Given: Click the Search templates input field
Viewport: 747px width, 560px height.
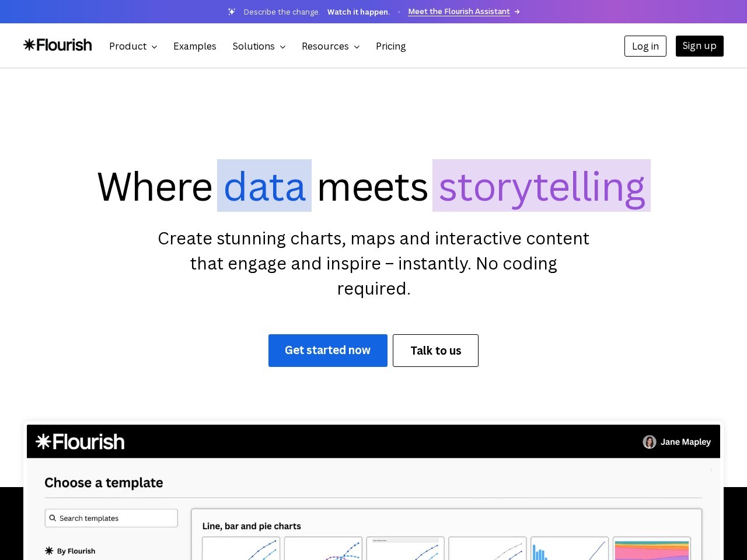Looking at the screenshot, I should (111, 518).
